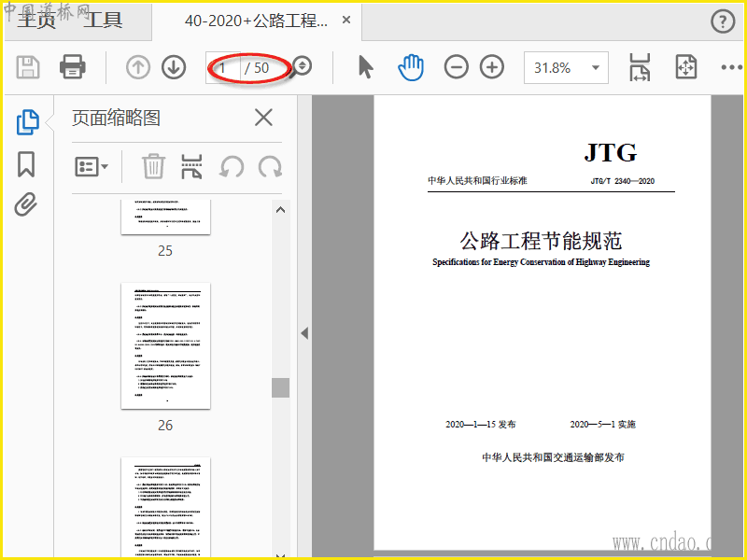Rotate pages clockwise

coord(270,167)
